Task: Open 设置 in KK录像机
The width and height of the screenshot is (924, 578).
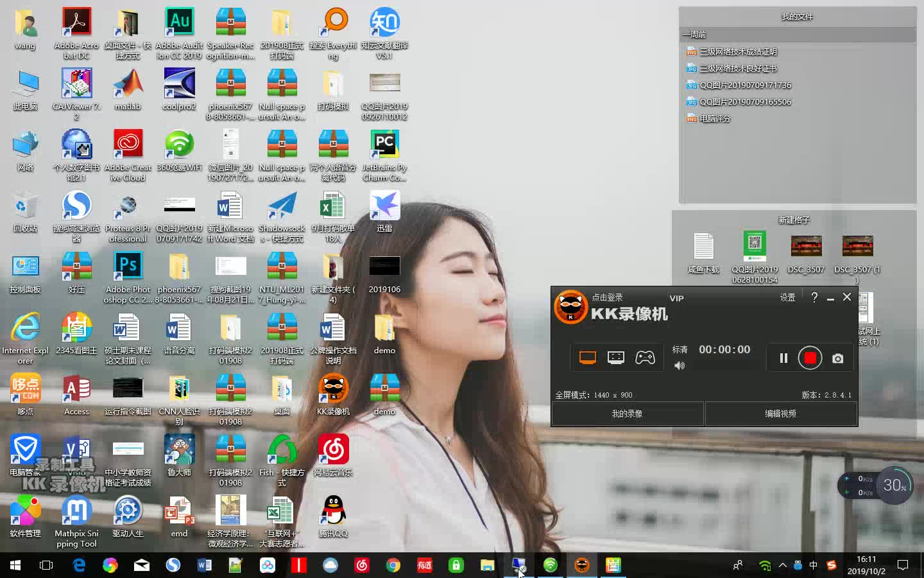Action: 787,297
